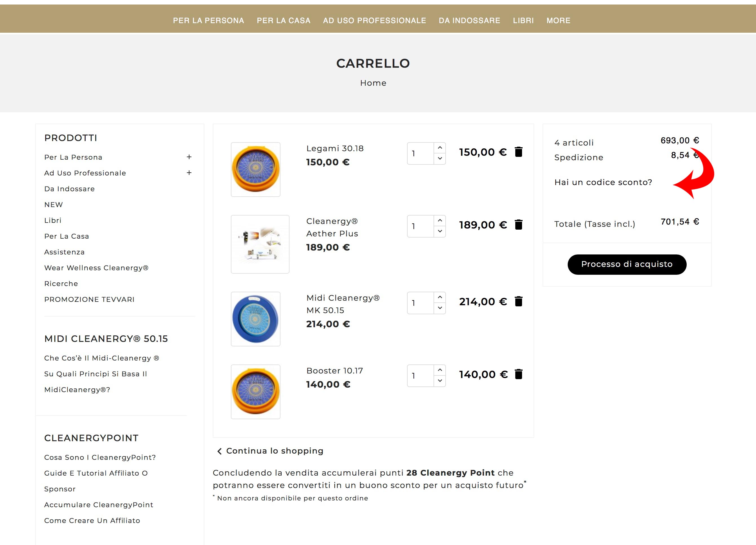The width and height of the screenshot is (756, 545).
Task: Delete Legami 30.18 from the cart
Action: tap(518, 152)
